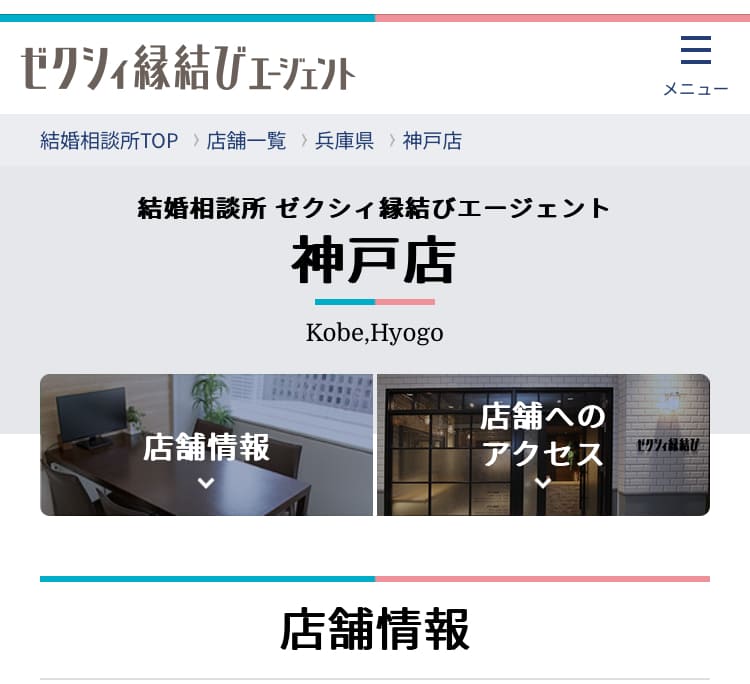The image size is (750, 684).
Task: Navigate to 兵庫県 breadcrumb
Action: coord(344,141)
